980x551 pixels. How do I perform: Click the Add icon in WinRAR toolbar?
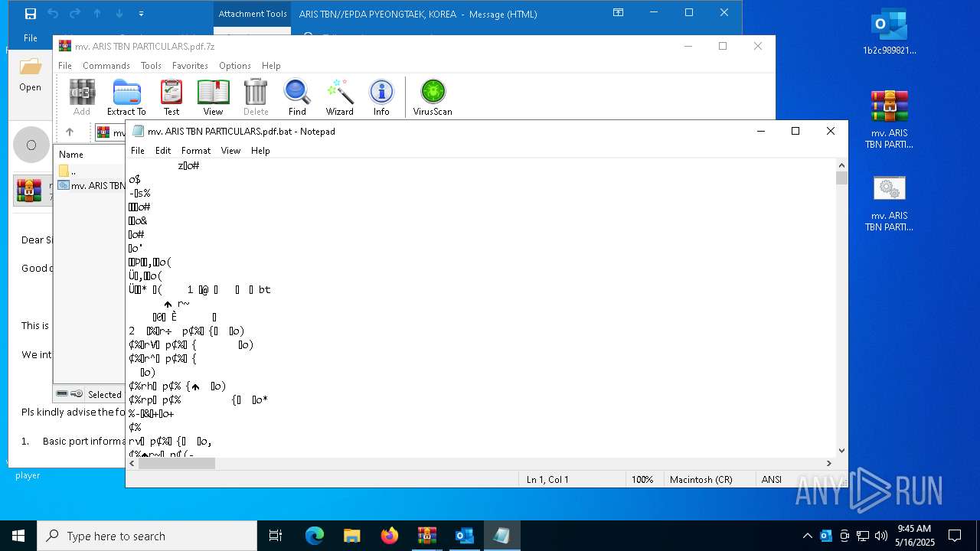tap(82, 97)
